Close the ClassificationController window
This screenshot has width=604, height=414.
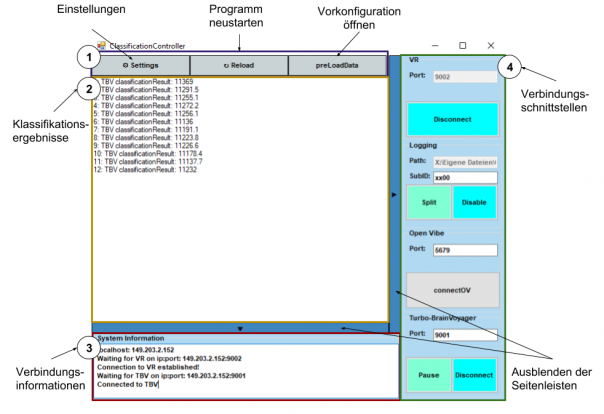coord(491,45)
